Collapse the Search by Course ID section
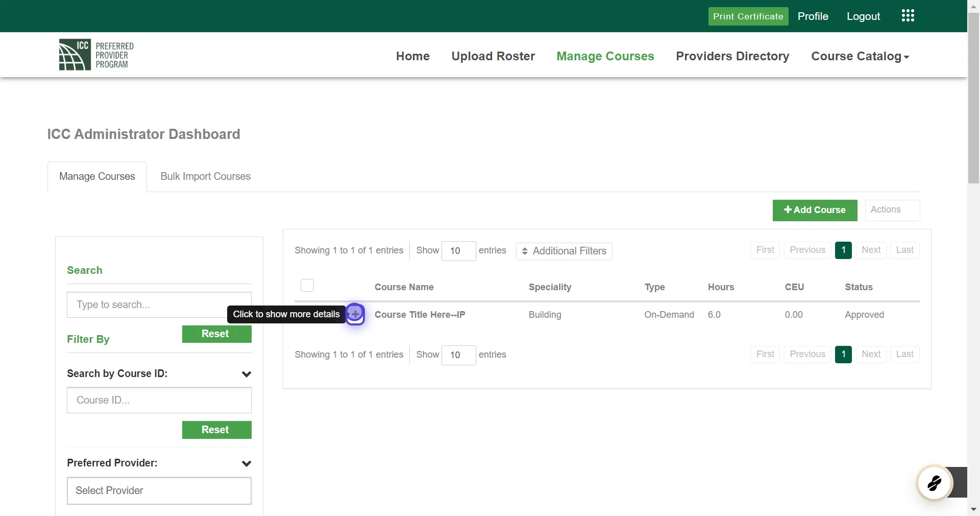This screenshot has width=980, height=516. point(247,374)
